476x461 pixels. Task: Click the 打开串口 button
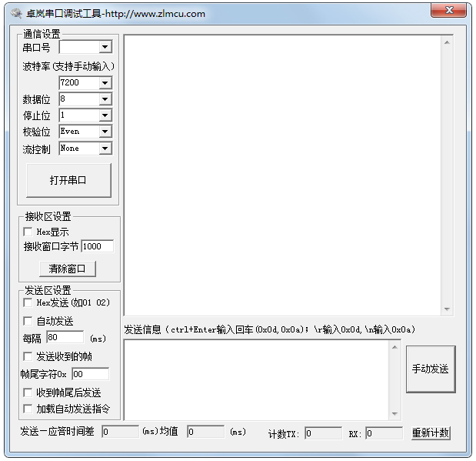(68, 180)
